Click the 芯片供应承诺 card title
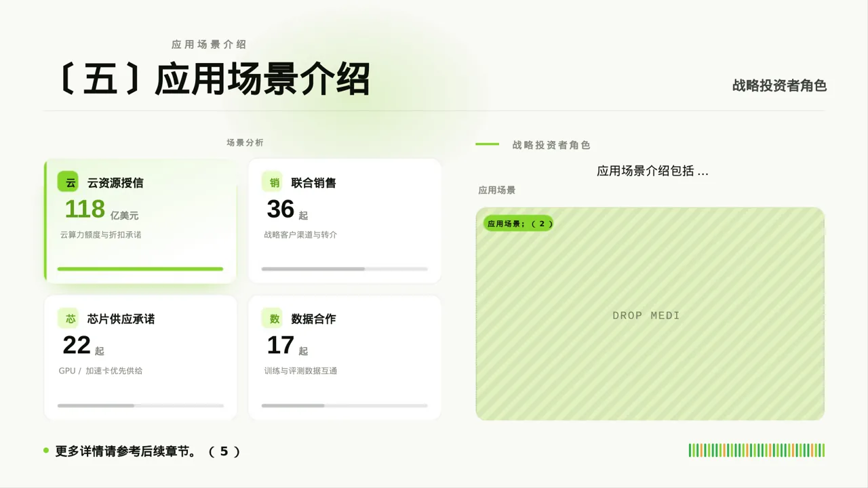This screenshot has width=868, height=488. click(x=121, y=319)
